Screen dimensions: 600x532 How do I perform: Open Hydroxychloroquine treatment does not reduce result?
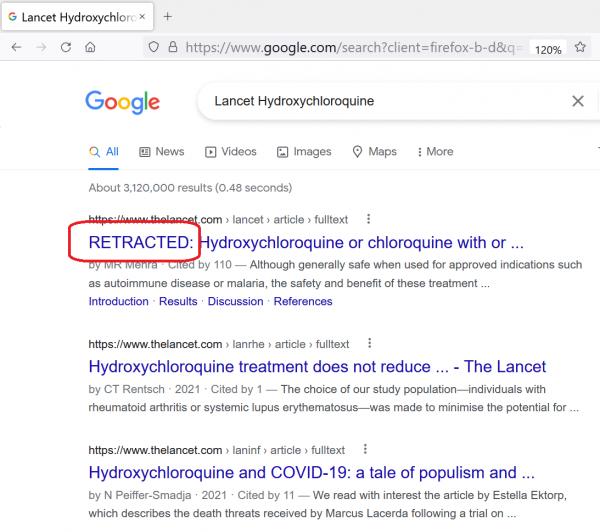pos(317,367)
